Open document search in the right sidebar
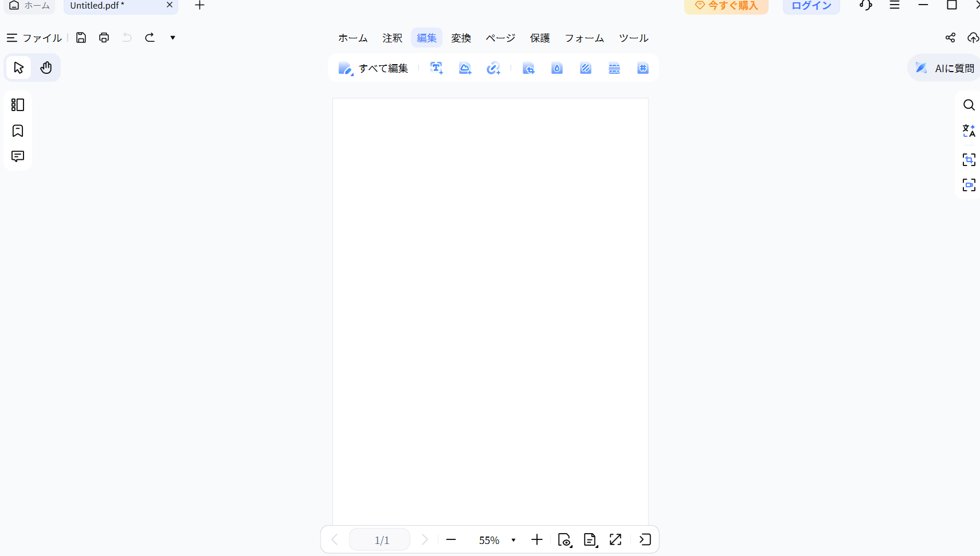Viewport: 980px width, 556px height. pyautogui.click(x=970, y=105)
